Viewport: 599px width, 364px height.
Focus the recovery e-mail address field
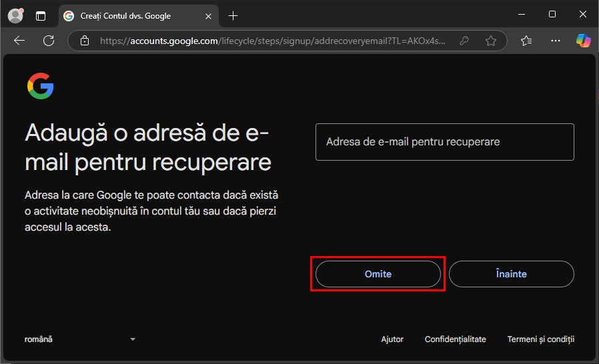pyautogui.click(x=444, y=142)
